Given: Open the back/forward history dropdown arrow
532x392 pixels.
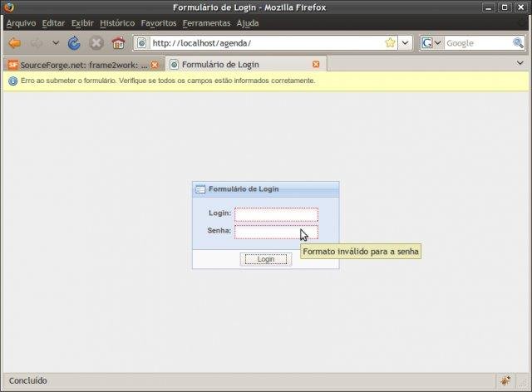Looking at the screenshot, I should (x=56, y=43).
